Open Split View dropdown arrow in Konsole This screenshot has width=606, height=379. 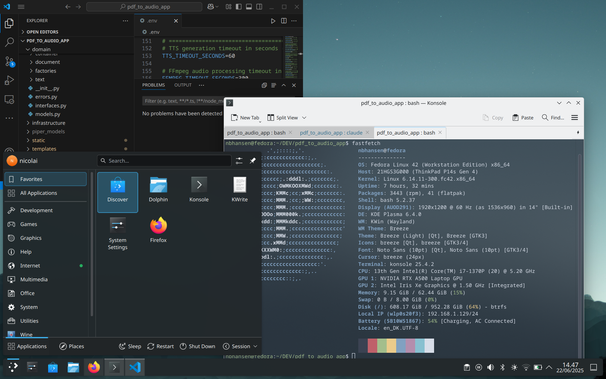(x=304, y=117)
